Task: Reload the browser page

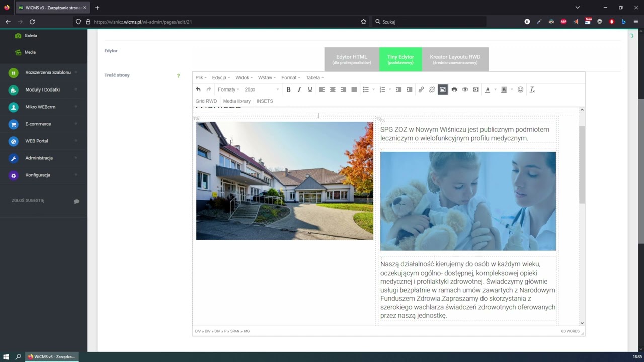Action: pyautogui.click(x=32, y=22)
